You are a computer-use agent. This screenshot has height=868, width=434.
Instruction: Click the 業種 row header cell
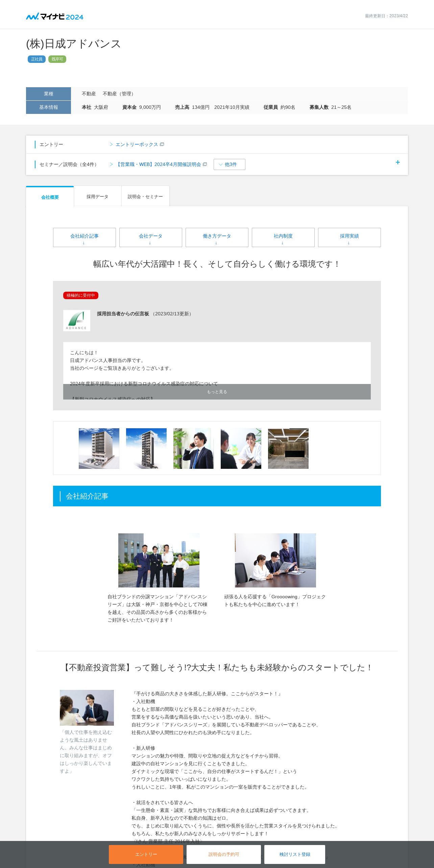(x=48, y=94)
